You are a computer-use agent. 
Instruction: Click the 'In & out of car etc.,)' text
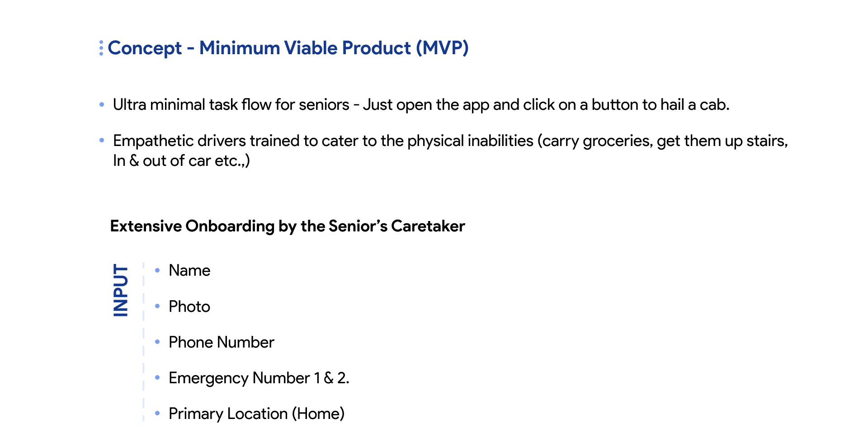(x=181, y=160)
